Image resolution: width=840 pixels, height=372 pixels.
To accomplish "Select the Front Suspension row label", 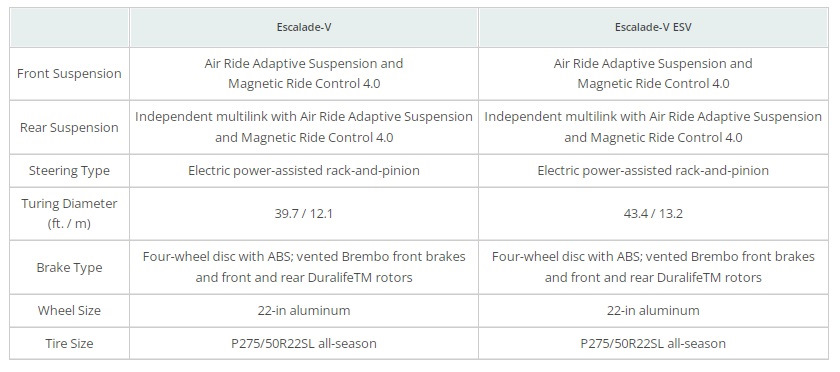I will 69,73.
